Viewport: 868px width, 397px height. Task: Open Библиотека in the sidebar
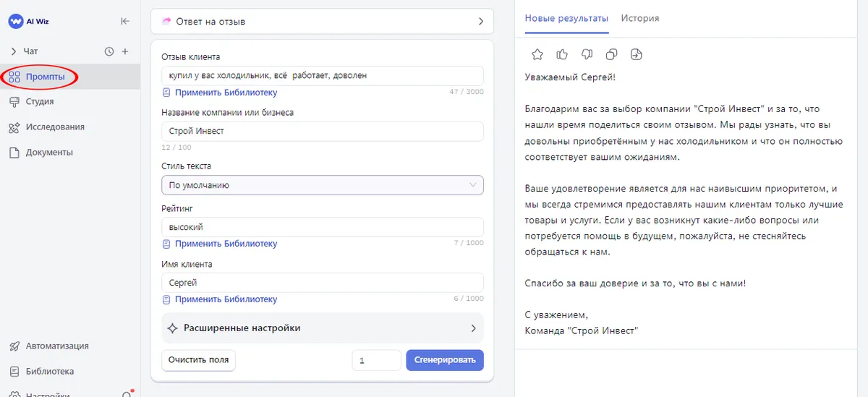tap(70, 371)
